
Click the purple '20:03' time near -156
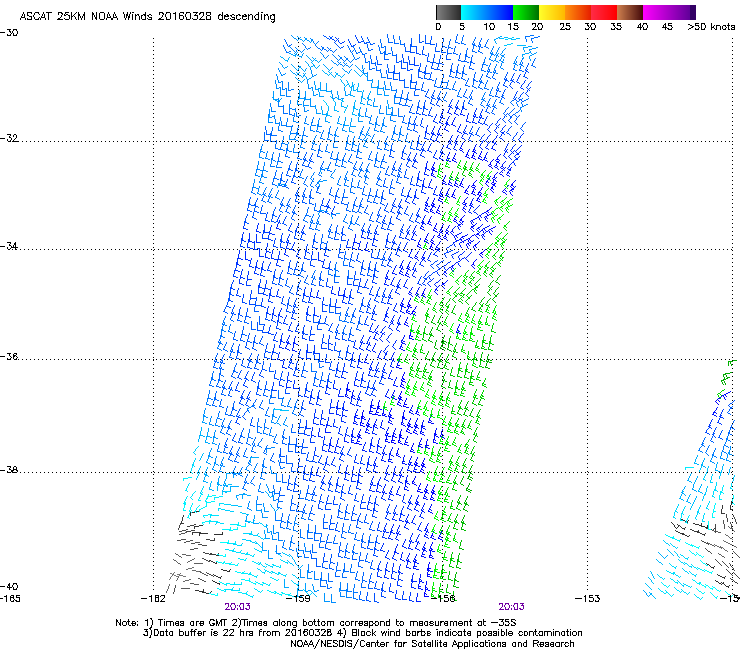(x=512, y=607)
